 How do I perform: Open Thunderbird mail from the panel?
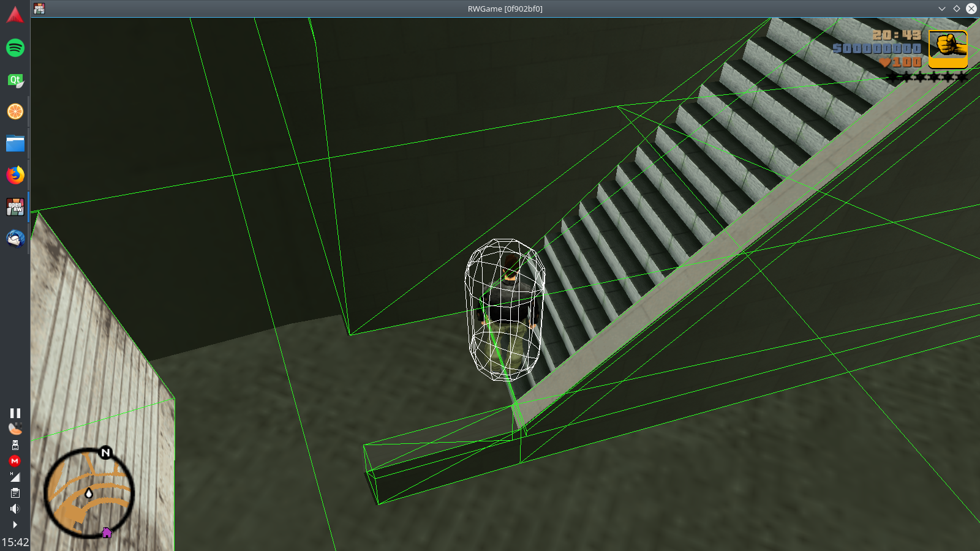click(15, 239)
